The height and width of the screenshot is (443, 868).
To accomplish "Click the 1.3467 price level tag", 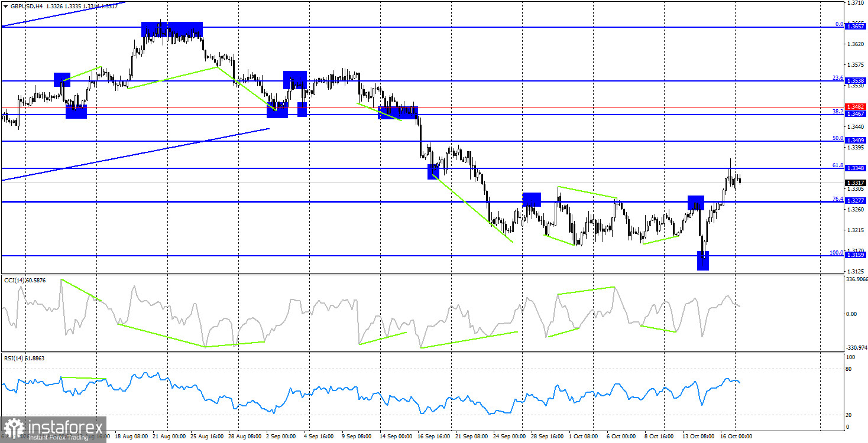I will 856,113.
